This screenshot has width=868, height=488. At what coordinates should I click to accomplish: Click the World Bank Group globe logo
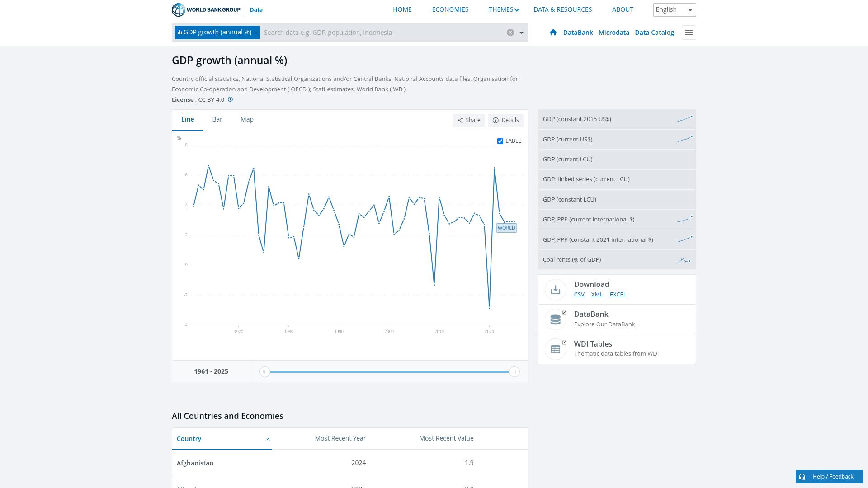[x=179, y=9]
